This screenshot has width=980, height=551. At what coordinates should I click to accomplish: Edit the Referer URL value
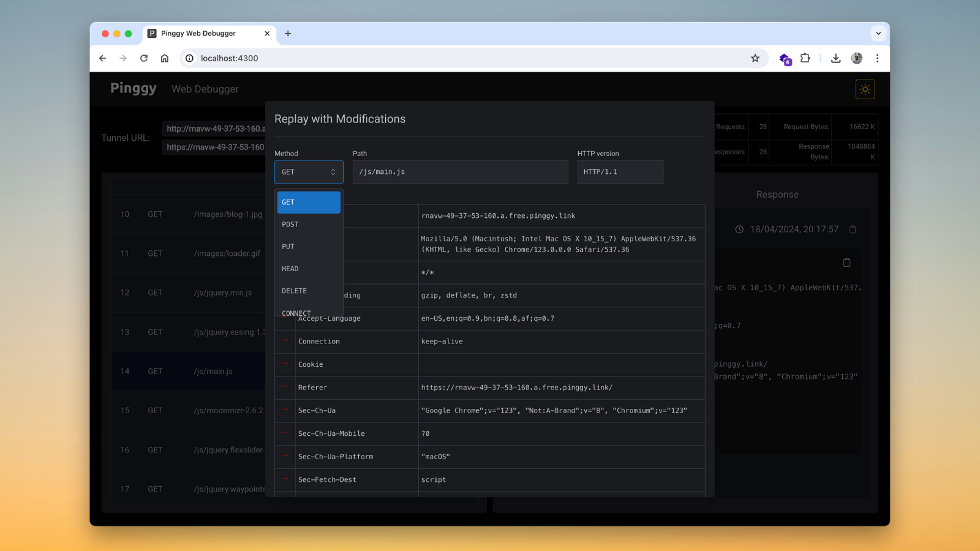[561, 388]
